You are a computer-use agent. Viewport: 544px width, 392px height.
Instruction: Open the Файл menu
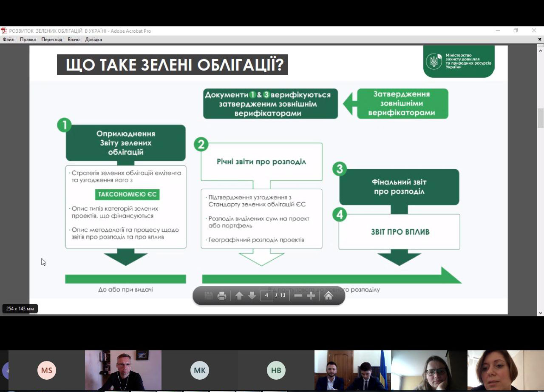[8, 40]
